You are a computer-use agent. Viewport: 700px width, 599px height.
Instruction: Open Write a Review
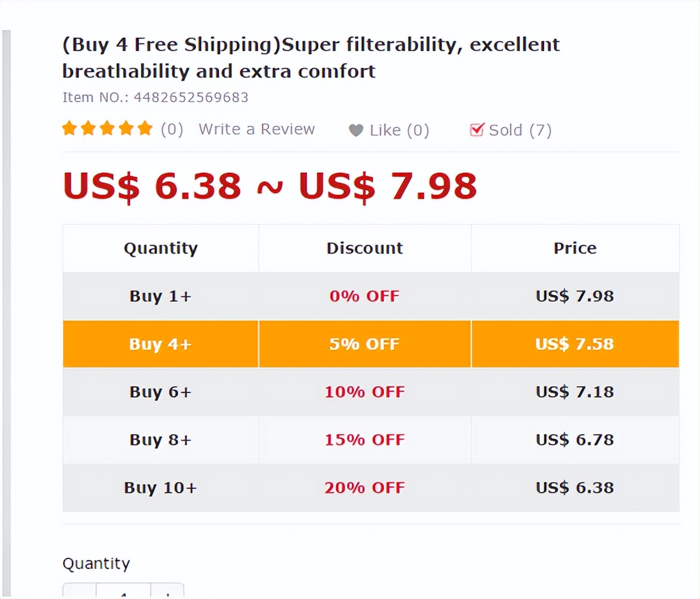[257, 129]
